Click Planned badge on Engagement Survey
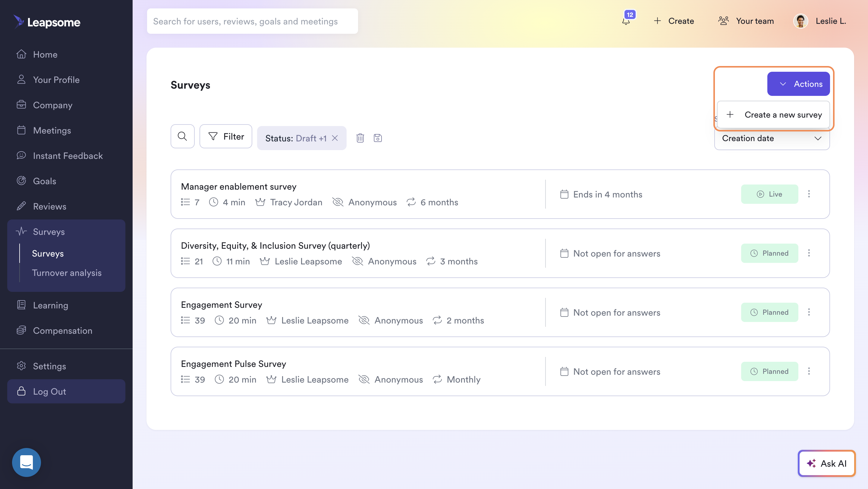The width and height of the screenshot is (868, 489). [x=769, y=312]
